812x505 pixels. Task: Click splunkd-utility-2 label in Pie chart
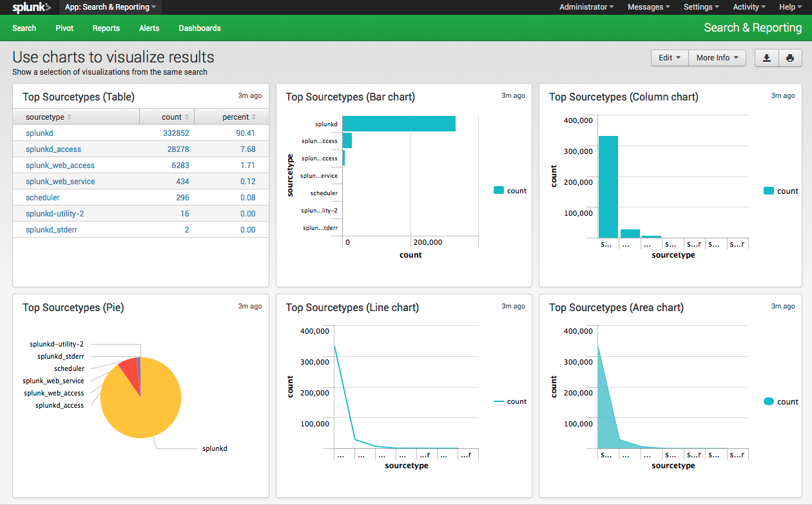[x=57, y=345]
